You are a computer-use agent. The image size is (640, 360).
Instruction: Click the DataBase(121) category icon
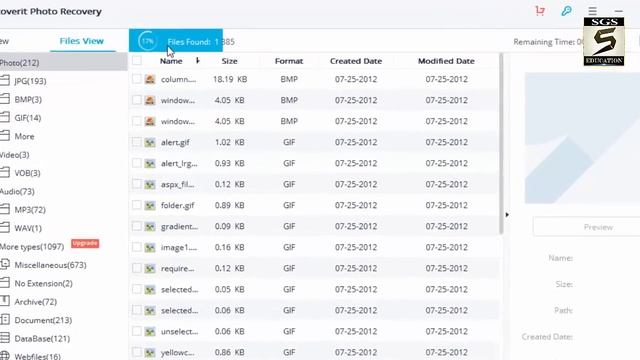pyautogui.click(x=4, y=338)
